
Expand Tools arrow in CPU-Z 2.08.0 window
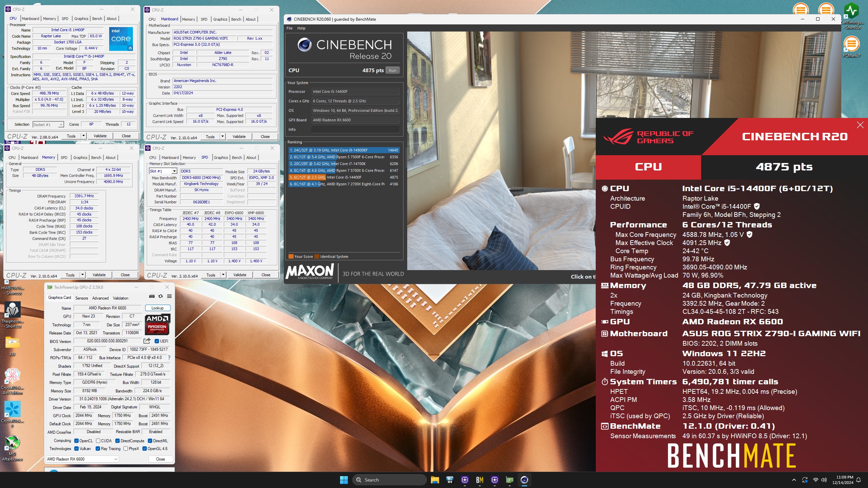[x=83, y=136]
